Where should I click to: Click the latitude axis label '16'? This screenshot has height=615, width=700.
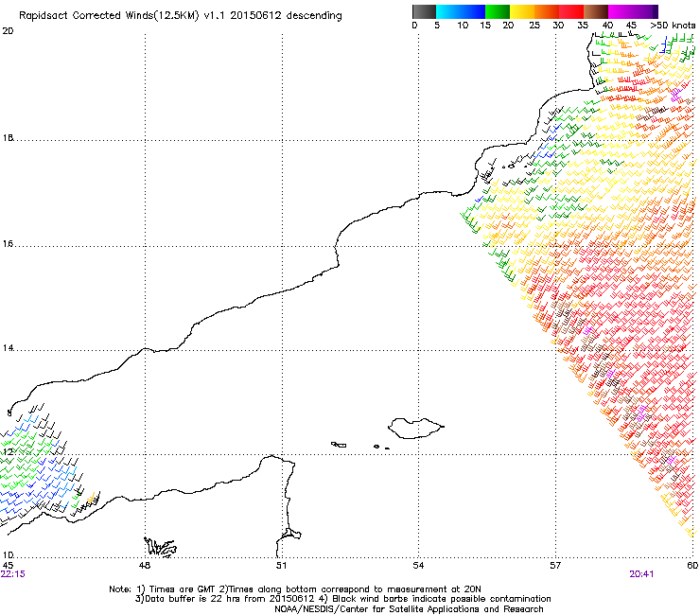coord(8,244)
